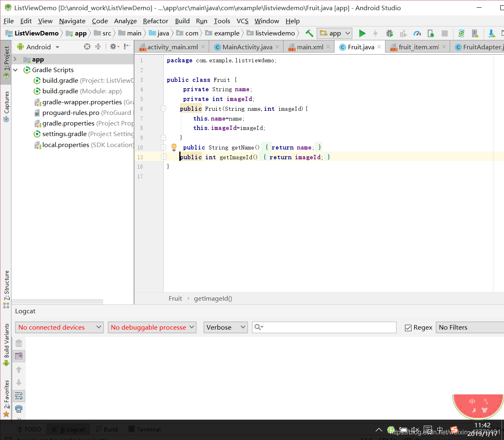Image resolution: width=504 pixels, height=440 pixels.
Task: Close the Fruit.java tab
Action: pos(379,47)
